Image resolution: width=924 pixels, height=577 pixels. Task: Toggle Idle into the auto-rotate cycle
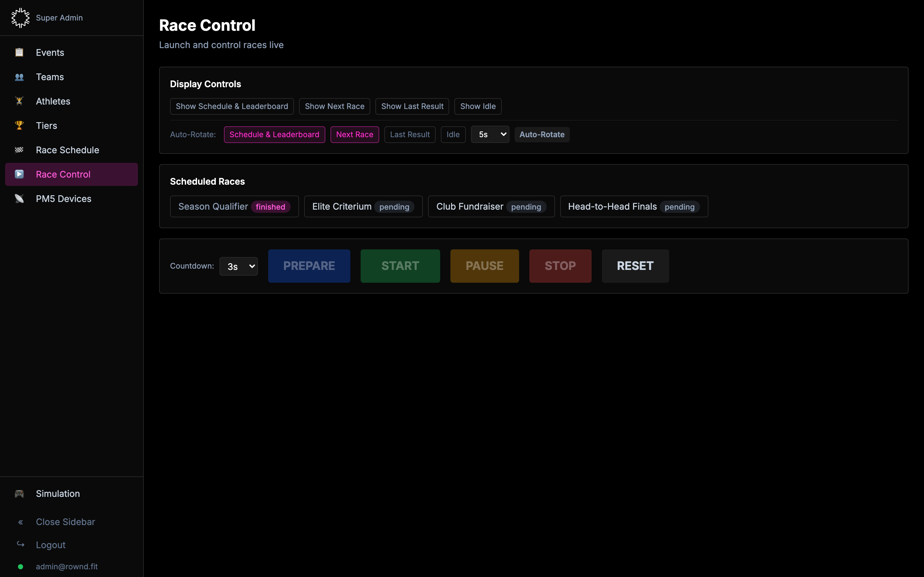point(453,134)
